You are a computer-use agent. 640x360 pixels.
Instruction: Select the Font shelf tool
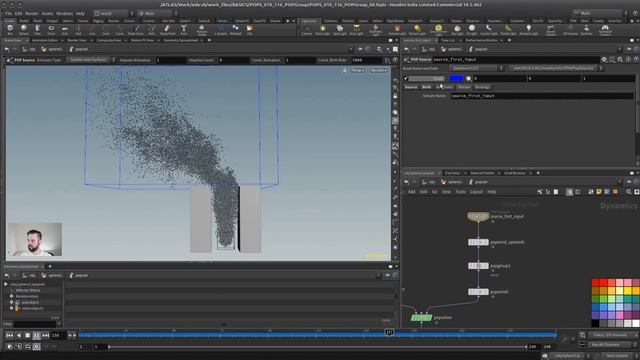tap(183, 29)
